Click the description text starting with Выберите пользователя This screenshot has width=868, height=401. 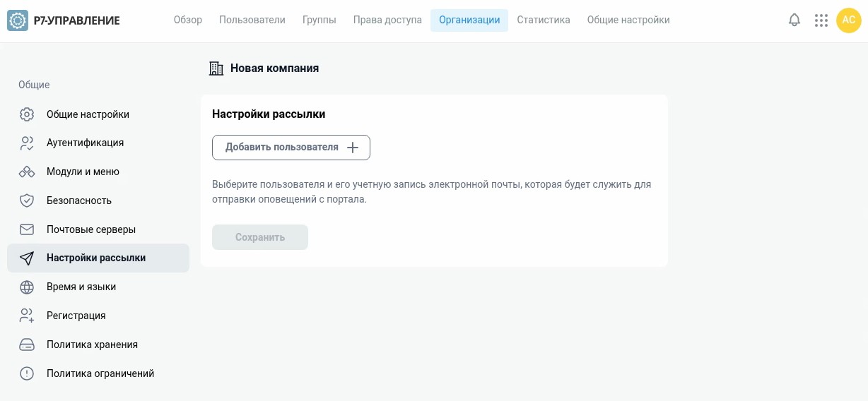click(x=432, y=192)
